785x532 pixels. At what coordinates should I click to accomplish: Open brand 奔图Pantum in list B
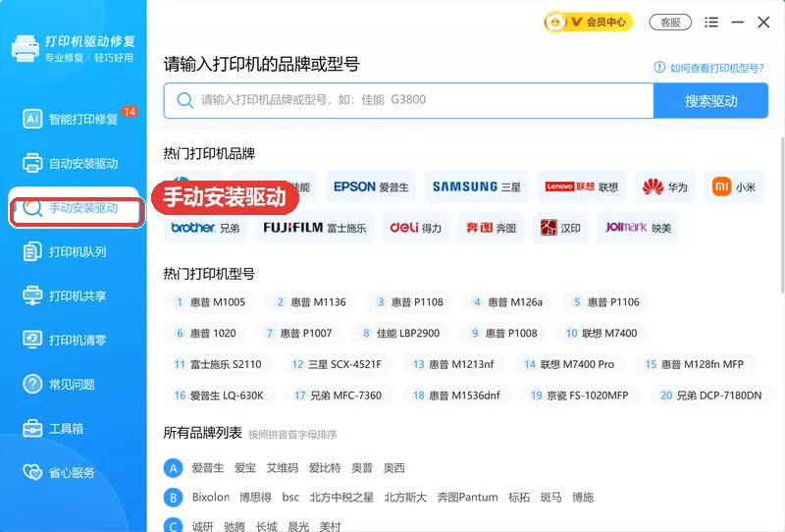[x=468, y=497]
